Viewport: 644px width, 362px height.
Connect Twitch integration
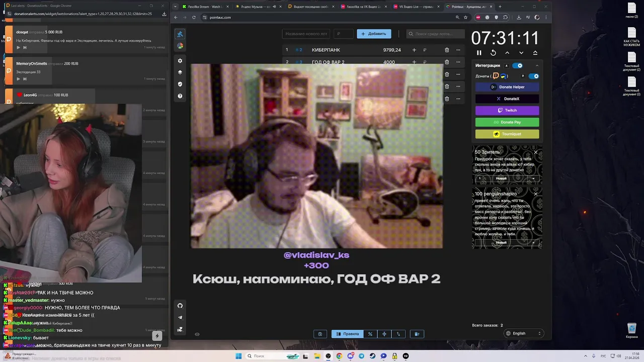[507, 110]
